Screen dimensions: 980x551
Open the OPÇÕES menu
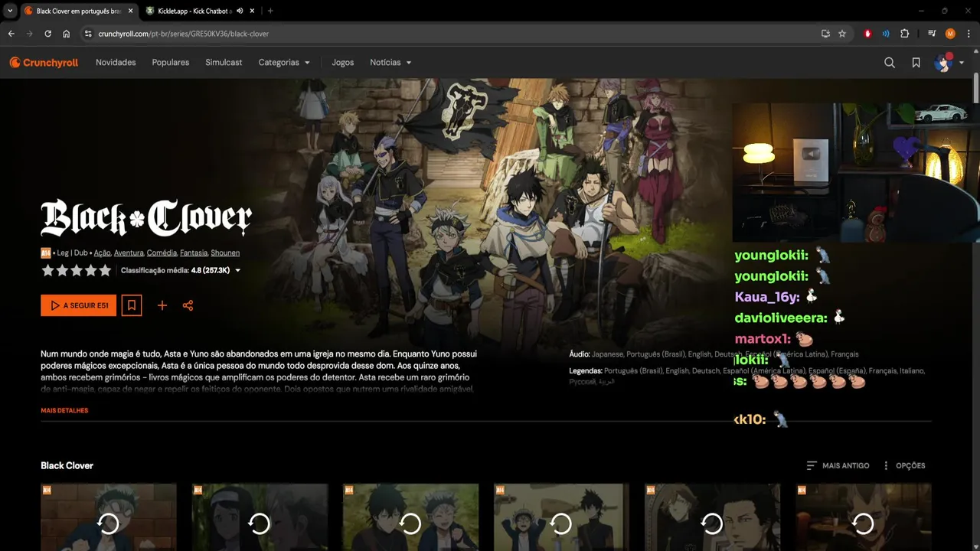[x=903, y=465]
